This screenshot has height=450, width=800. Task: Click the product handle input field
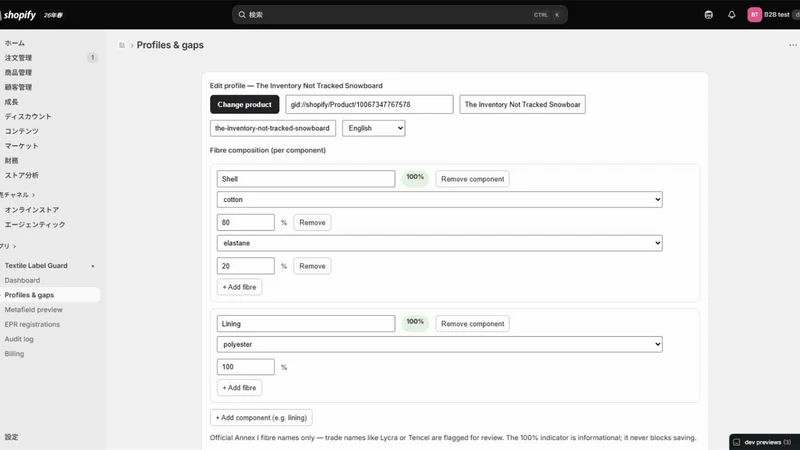click(x=273, y=128)
